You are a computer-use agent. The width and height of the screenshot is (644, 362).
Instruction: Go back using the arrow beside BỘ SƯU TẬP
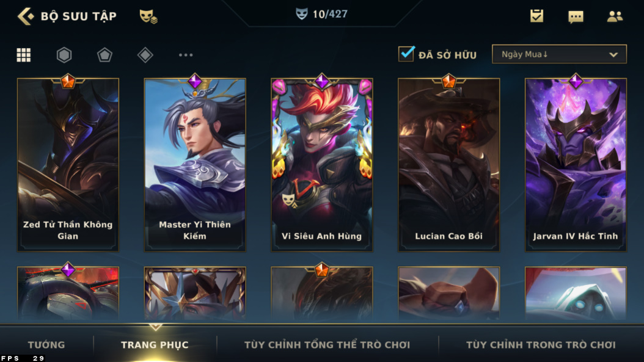point(26,16)
